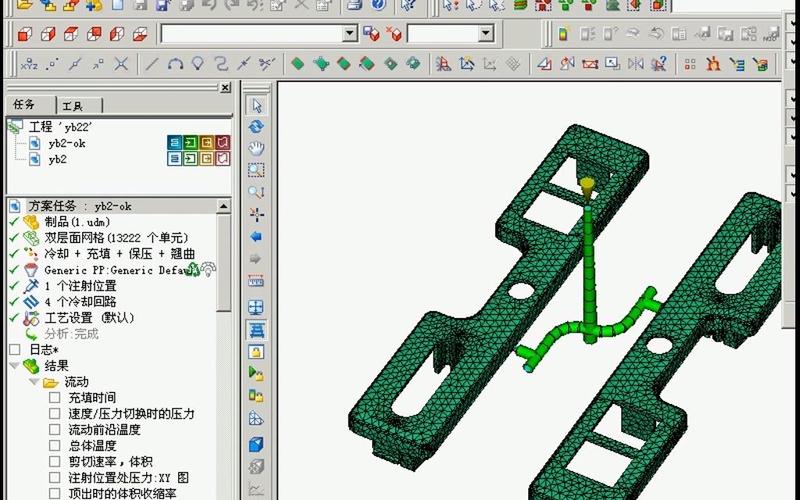Switch to the 工具 tab
800x500 pixels.
[x=72, y=105]
